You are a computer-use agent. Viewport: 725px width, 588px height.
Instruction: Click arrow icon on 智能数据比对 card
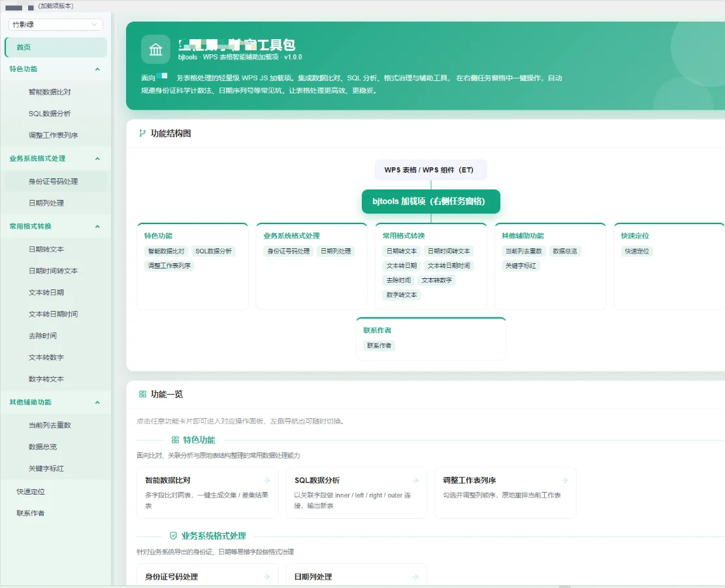266,481
